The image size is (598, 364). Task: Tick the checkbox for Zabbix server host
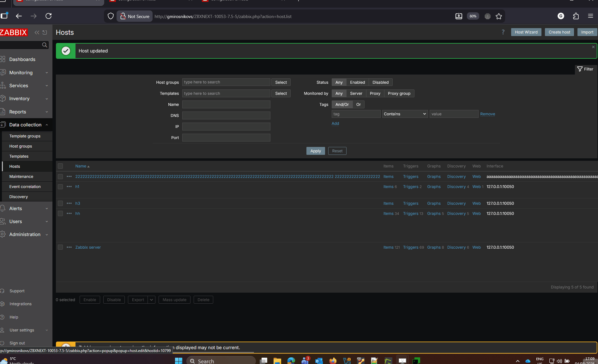pos(60,247)
